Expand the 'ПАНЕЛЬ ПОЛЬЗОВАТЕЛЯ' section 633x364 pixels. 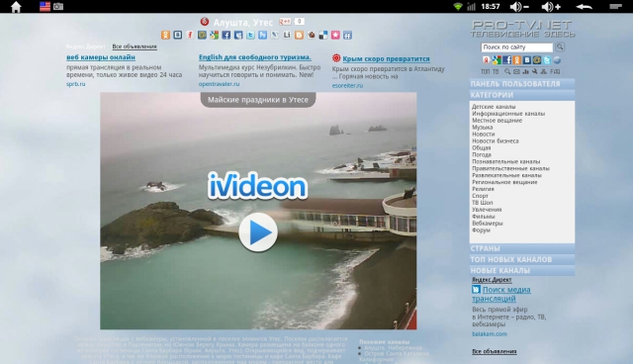tap(522, 84)
